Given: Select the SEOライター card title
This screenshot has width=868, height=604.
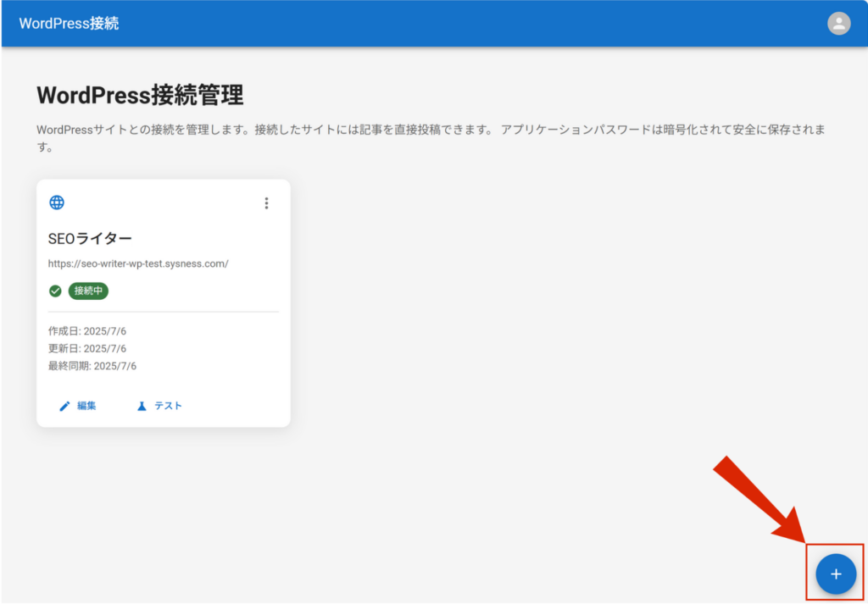Looking at the screenshot, I should click(90, 239).
